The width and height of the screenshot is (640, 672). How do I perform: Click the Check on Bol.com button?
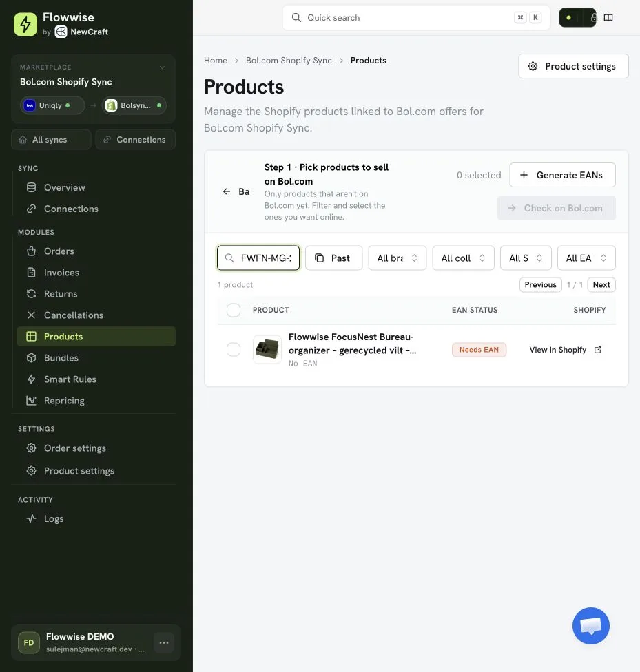[557, 209]
